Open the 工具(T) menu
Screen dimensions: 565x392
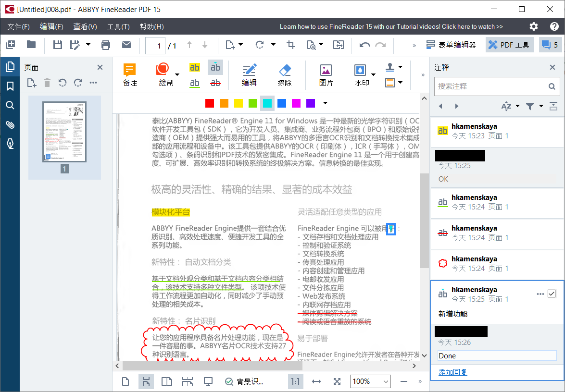click(x=118, y=26)
